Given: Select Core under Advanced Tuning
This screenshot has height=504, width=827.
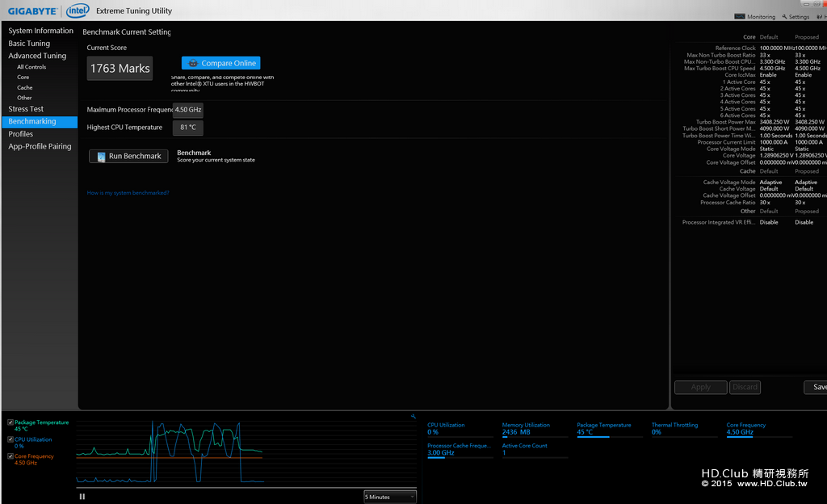Looking at the screenshot, I should coord(23,77).
